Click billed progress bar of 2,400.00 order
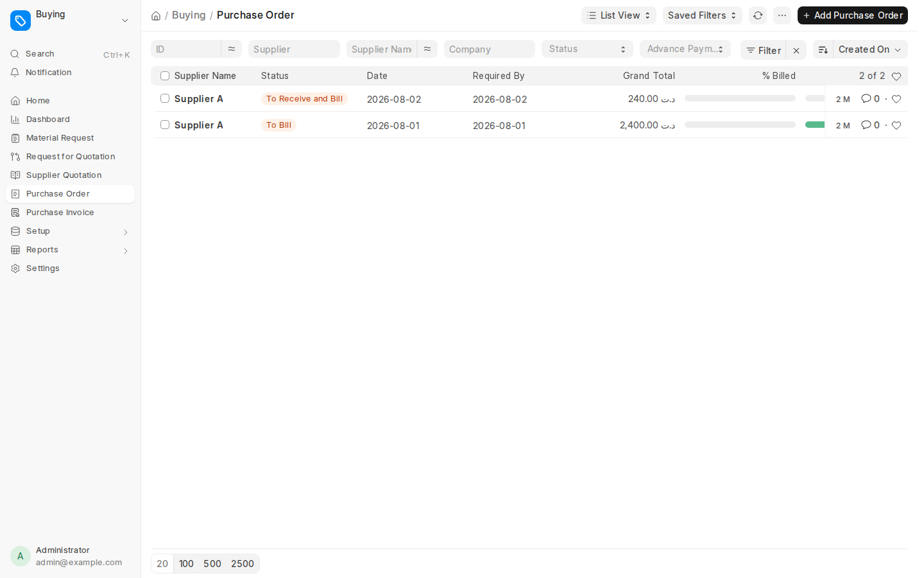Screen dimensions: 924x578 tap(740, 125)
